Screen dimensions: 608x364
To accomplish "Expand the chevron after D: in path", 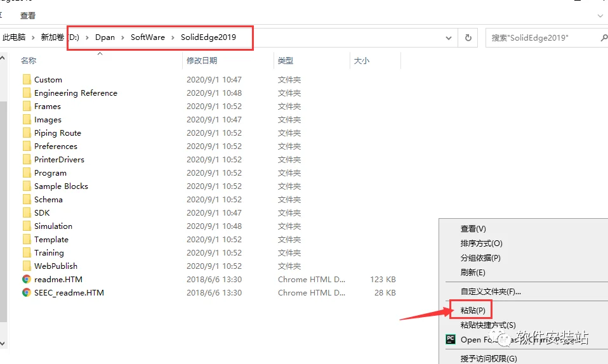I will coord(87,37).
